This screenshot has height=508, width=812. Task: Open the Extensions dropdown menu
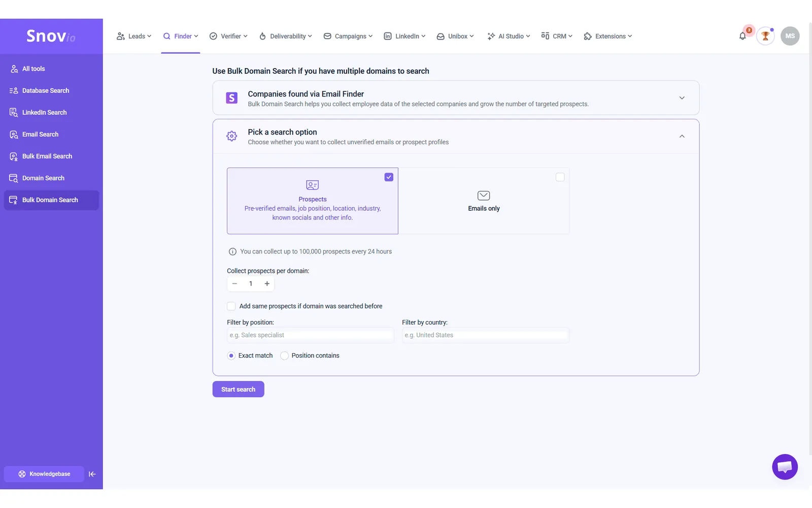pyautogui.click(x=608, y=36)
